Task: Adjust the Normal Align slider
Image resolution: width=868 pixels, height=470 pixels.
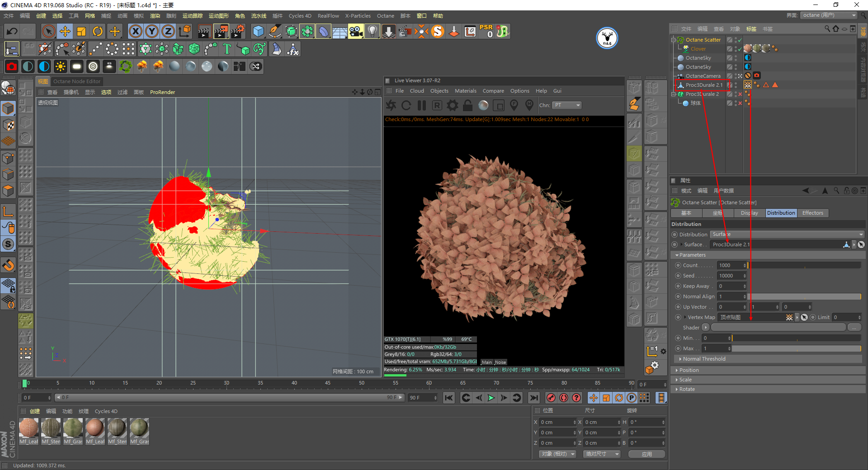Action: [x=804, y=296]
